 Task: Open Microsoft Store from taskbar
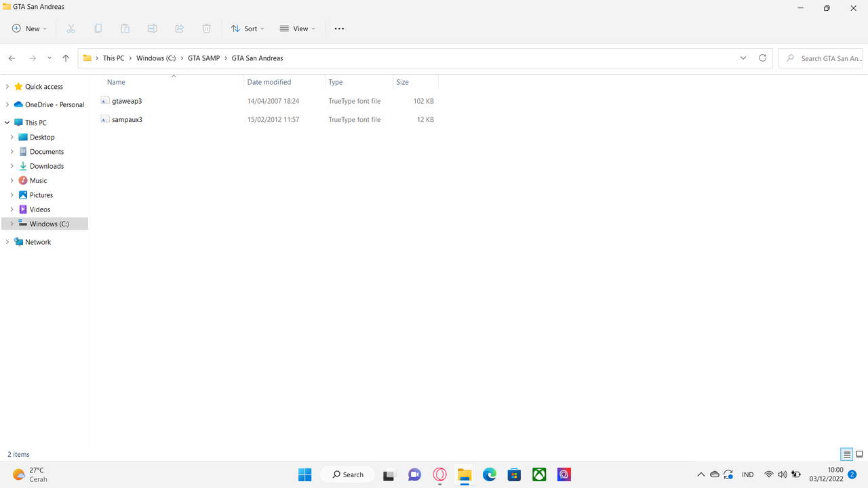tap(514, 474)
